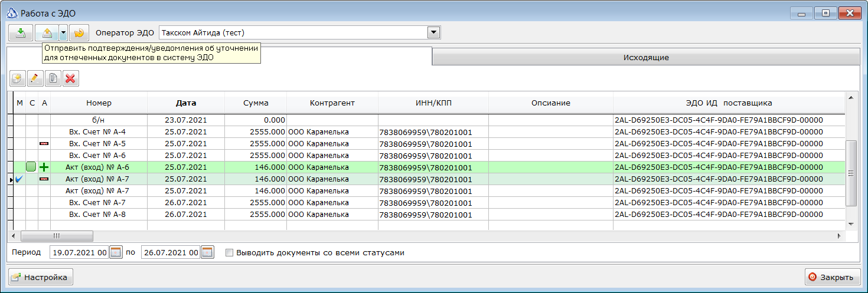Sort by the Дата column header

[186, 103]
